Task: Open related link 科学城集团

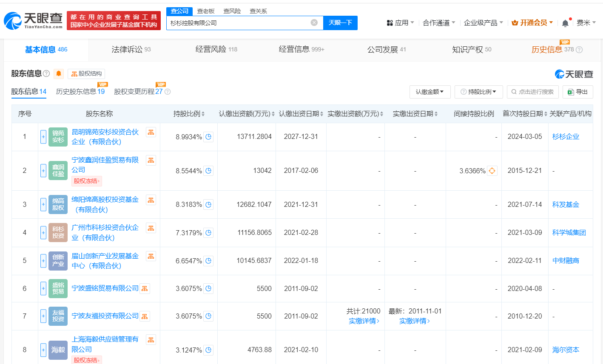Action: coord(569,233)
